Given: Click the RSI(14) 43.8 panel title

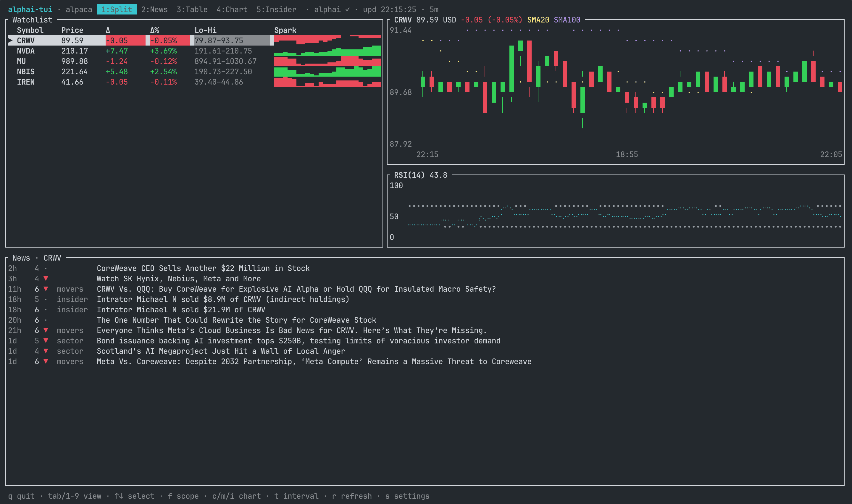Looking at the screenshot, I should (420, 175).
